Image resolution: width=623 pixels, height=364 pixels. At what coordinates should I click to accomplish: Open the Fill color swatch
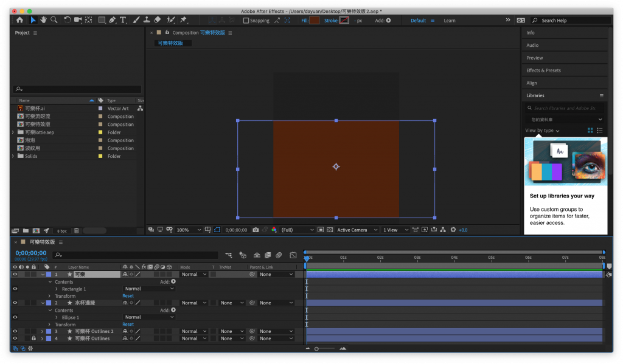314,21
